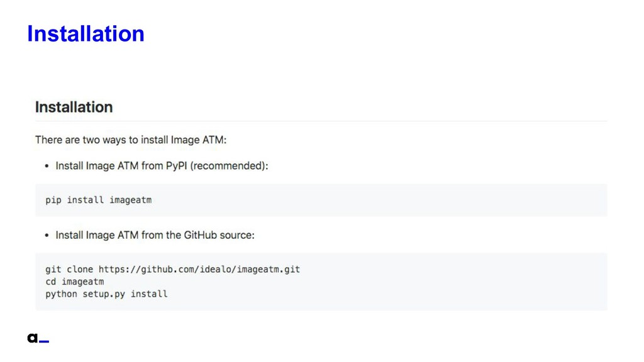Click the git clone command line
644x362 pixels.
172,269
